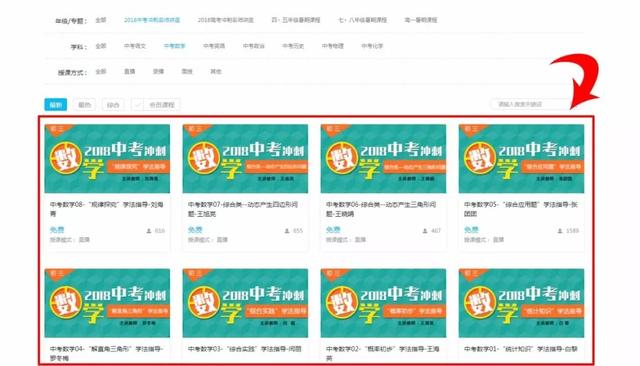The height and width of the screenshot is (366, 640).
Task: Click the 免费 price label on 中考数学07 card
Action: coord(195,230)
